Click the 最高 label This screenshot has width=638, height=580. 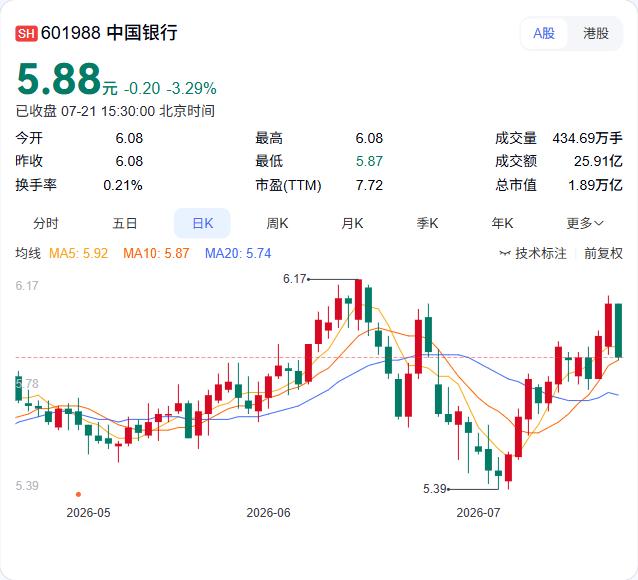pos(269,138)
